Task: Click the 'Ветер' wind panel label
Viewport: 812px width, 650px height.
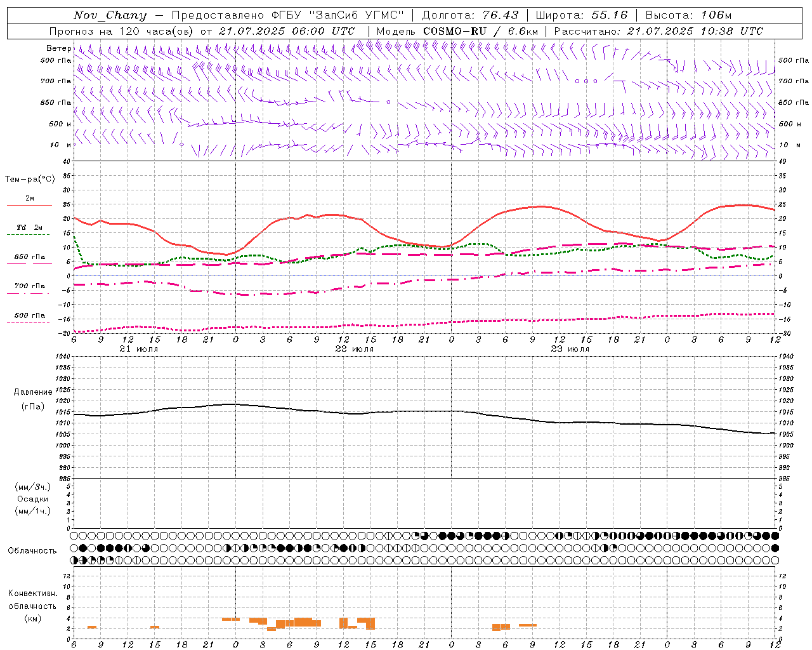Action: pos(58,48)
